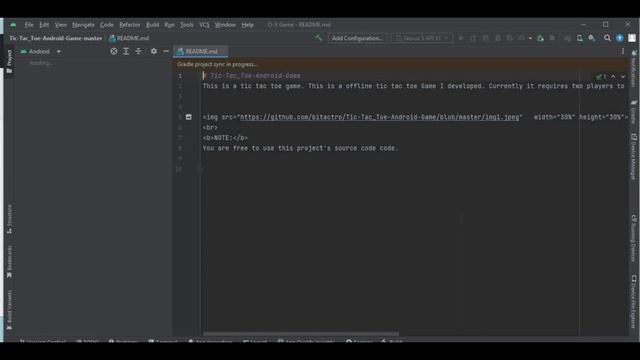
Task: Open the Window menu
Action: pyautogui.click(x=225, y=25)
